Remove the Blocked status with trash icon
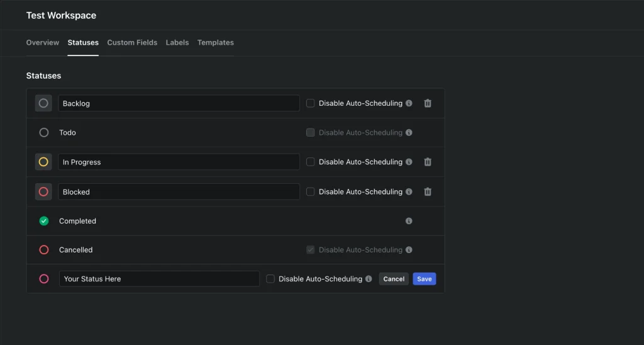Image resolution: width=644 pixels, height=345 pixels. pyautogui.click(x=428, y=192)
